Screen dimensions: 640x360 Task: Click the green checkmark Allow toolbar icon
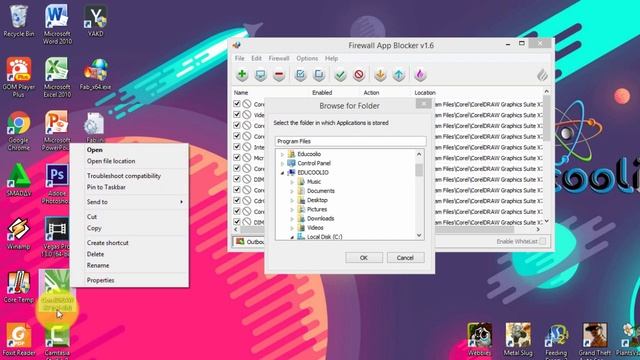(x=340, y=75)
